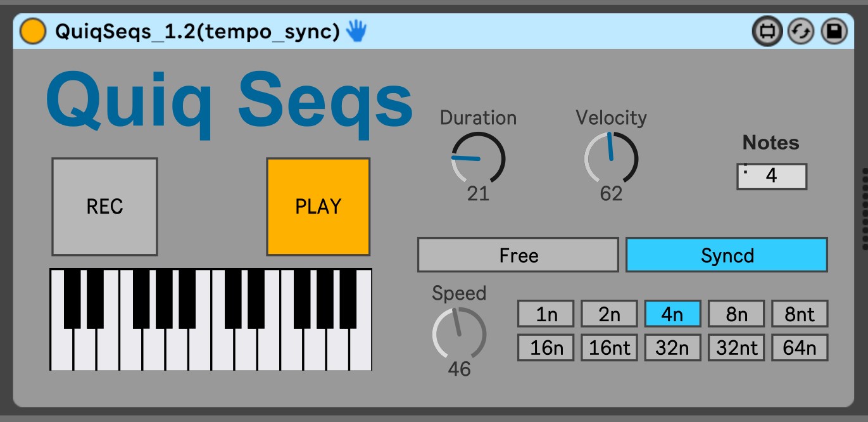The width and height of the screenshot is (868, 422).
Task: Click the Duration knob
Action: 478,158
